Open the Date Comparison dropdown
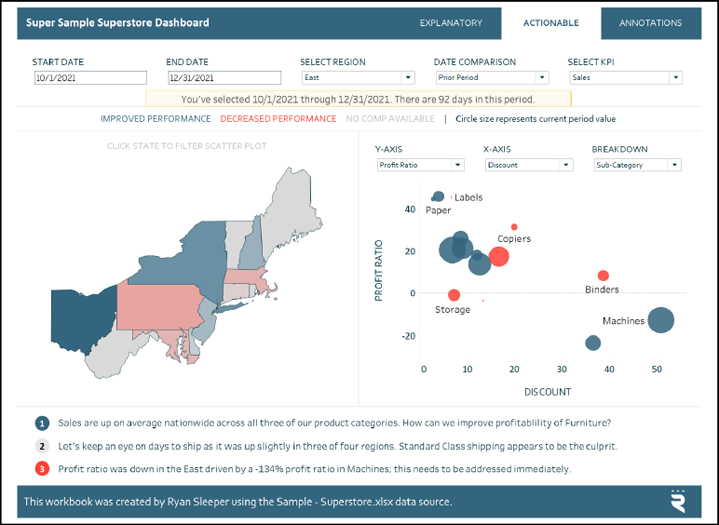719x525 pixels. click(x=492, y=77)
